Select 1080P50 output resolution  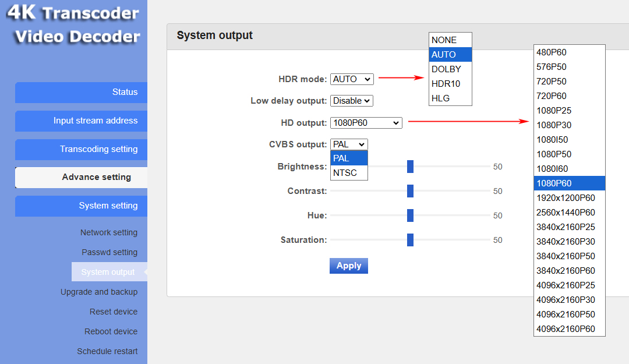pyautogui.click(x=569, y=154)
